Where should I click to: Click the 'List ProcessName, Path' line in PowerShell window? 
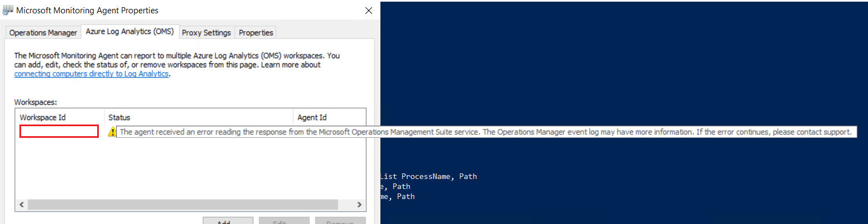coord(428,176)
